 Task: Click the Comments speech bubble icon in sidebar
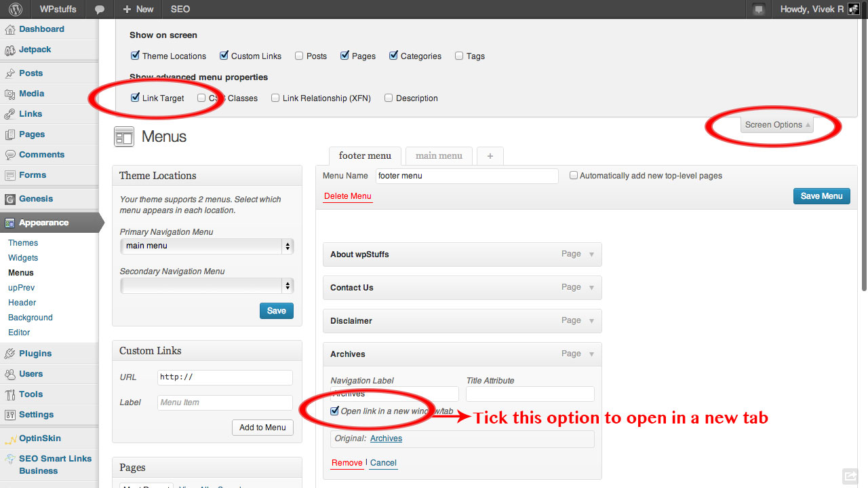pyautogui.click(x=9, y=155)
